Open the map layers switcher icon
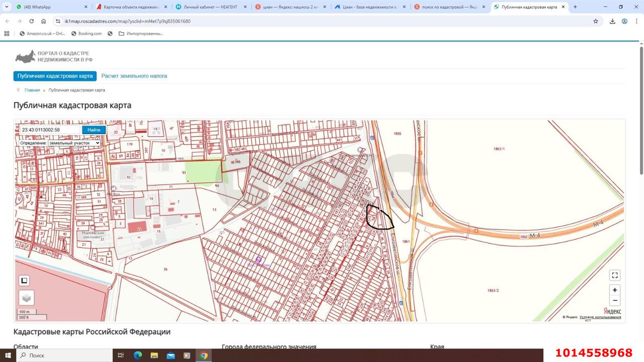The image size is (644, 362). [x=27, y=298]
